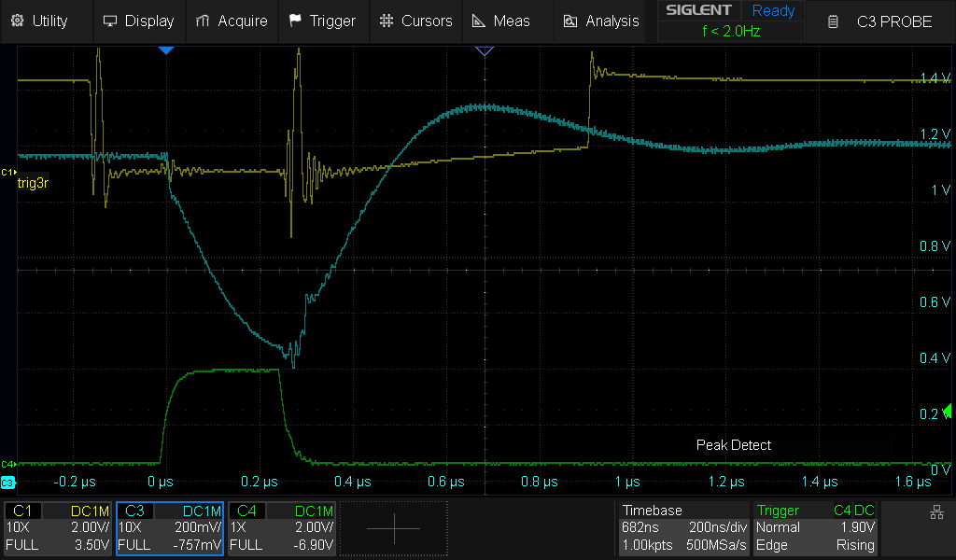The height and width of the screenshot is (560, 956).
Task: Click the blue trigger position triangle marker
Action: pos(166,50)
